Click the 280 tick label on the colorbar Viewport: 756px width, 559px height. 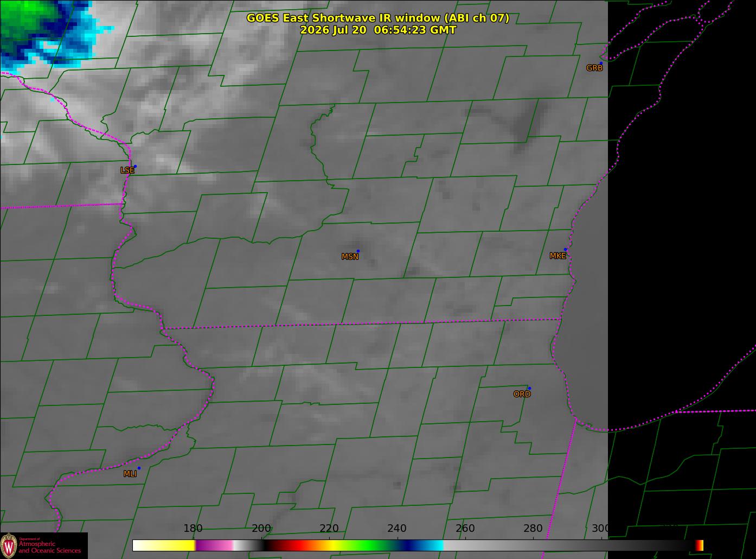tap(533, 529)
